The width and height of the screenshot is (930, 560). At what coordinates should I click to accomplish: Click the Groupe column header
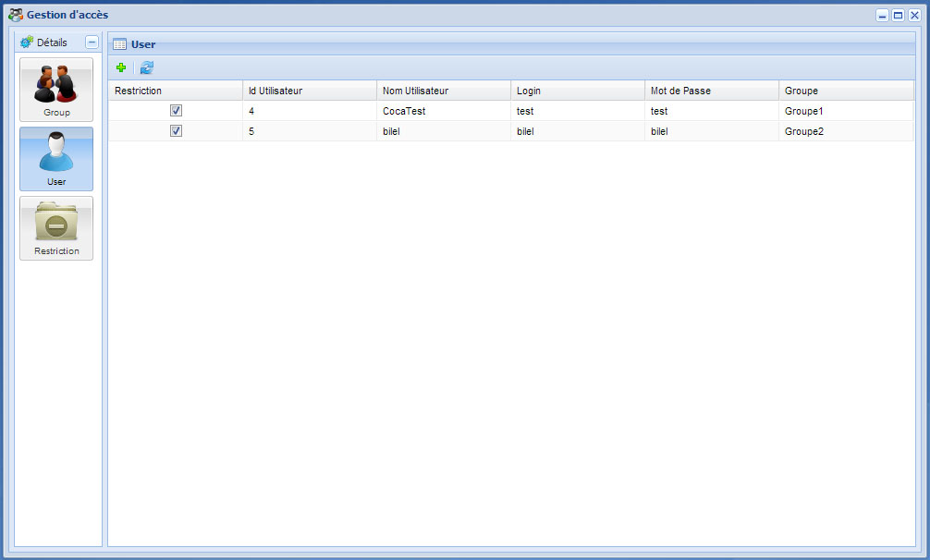click(845, 91)
